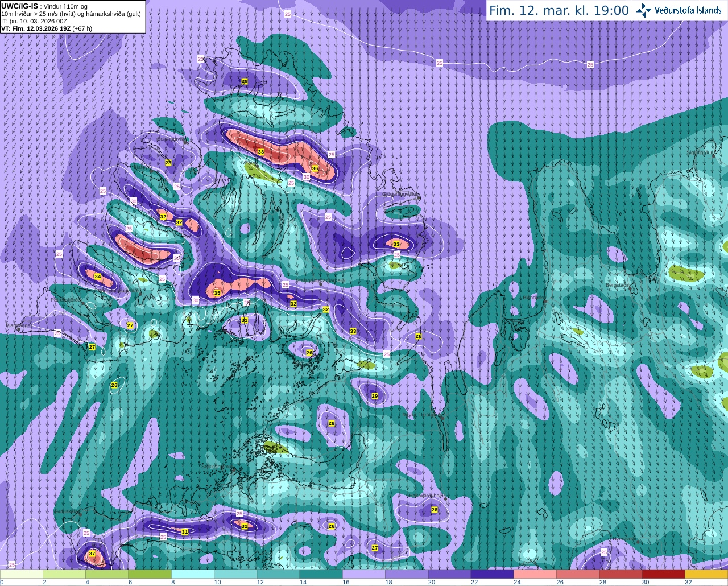Select the 10–12 m/s turquoise swatch
The height and width of the screenshot is (586, 728).
pos(235,574)
